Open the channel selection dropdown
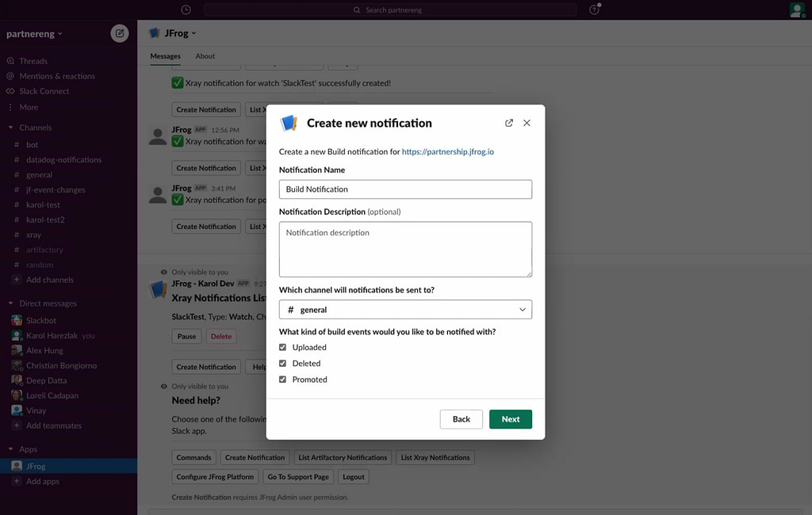 coord(405,310)
